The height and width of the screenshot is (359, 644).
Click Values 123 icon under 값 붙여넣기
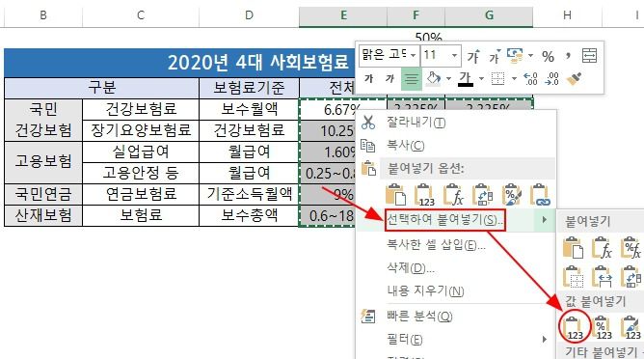(574, 328)
